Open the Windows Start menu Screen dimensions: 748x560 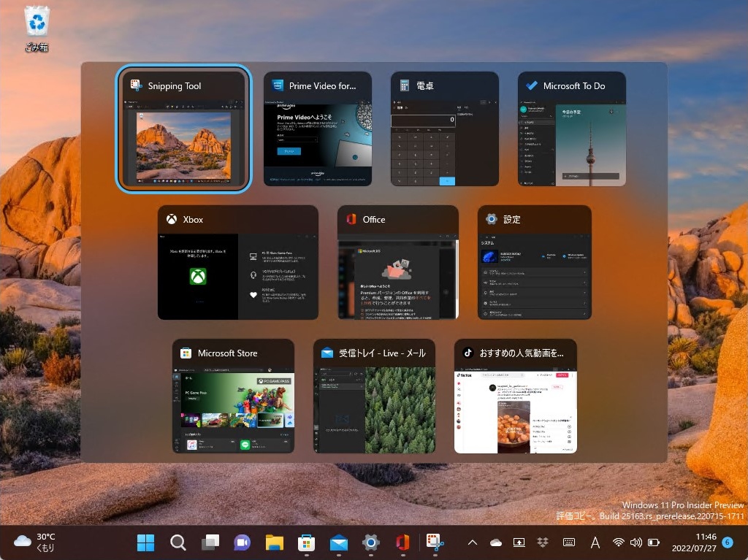coord(145,542)
